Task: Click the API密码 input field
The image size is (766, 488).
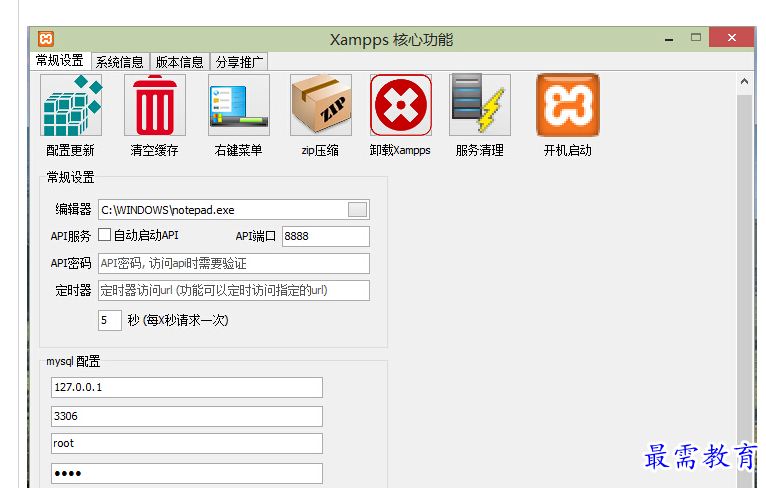Action: coord(234,263)
